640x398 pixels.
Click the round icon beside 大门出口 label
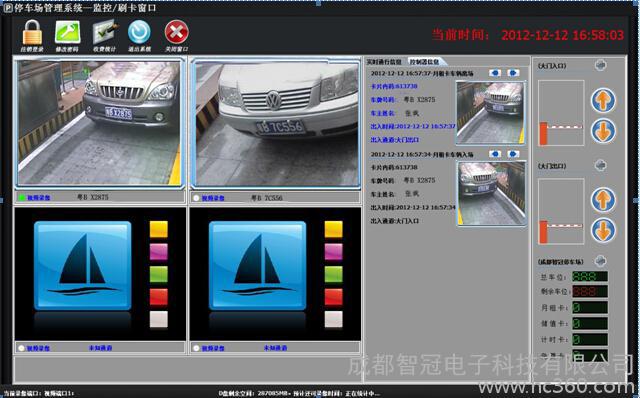click(x=600, y=165)
